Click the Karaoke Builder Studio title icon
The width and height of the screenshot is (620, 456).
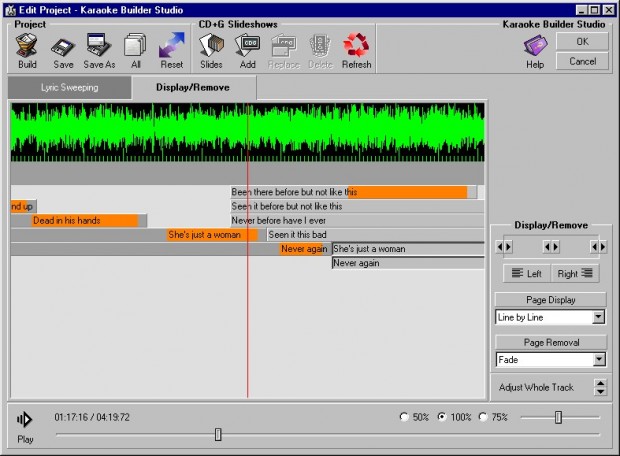pos(11,10)
